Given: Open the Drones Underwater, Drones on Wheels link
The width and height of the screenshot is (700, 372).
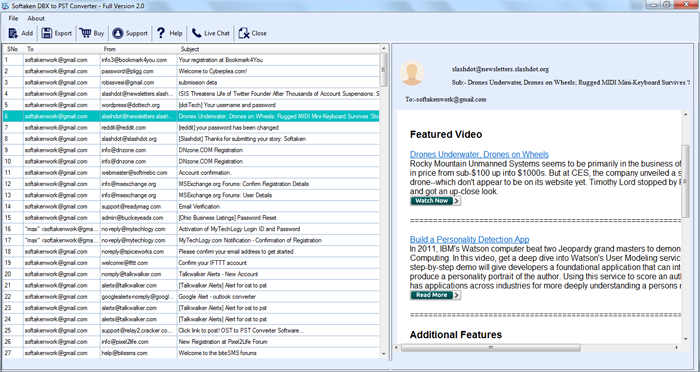Looking at the screenshot, I should coord(479,155).
